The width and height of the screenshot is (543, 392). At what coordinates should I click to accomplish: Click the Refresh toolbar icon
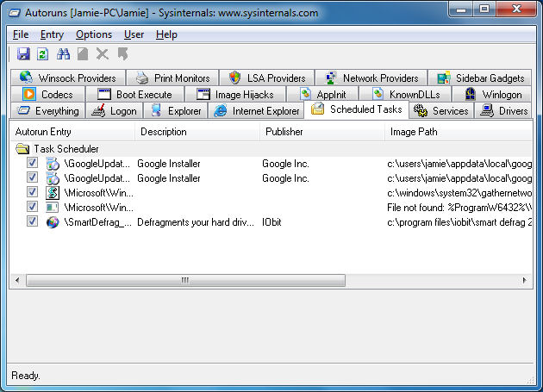(x=42, y=54)
